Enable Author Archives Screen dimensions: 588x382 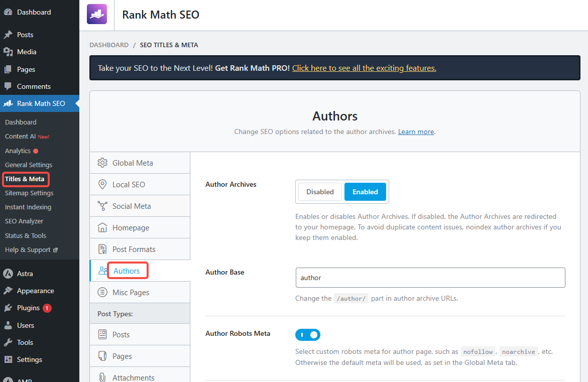[365, 191]
